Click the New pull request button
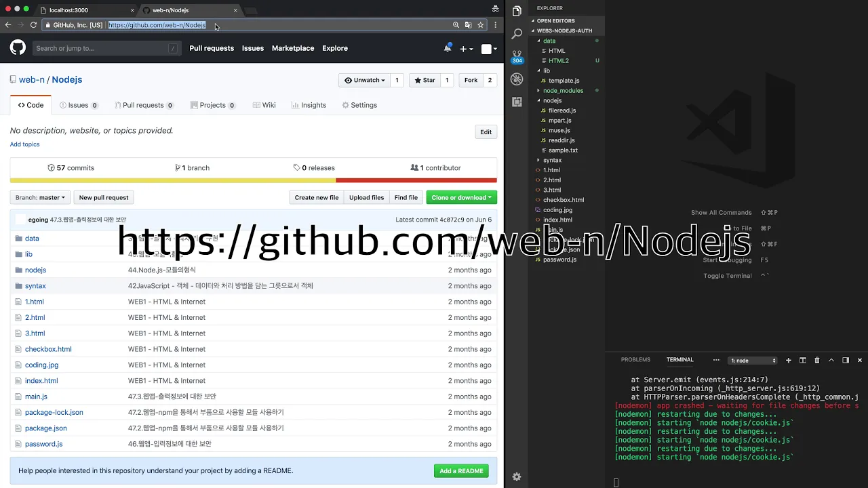 coord(104,197)
